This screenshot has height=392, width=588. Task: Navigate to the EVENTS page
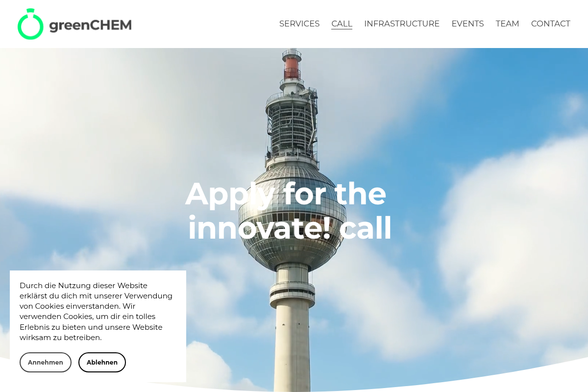tap(467, 24)
